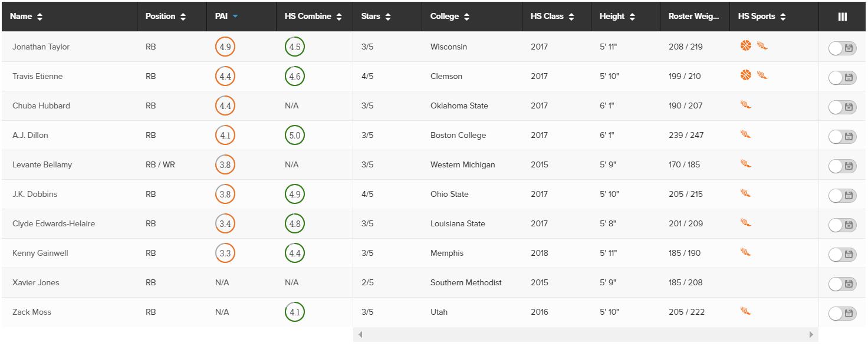Click the basketball icon in Jonathan Taylor's row
Screen dimensions: 868x346
tap(746, 45)
